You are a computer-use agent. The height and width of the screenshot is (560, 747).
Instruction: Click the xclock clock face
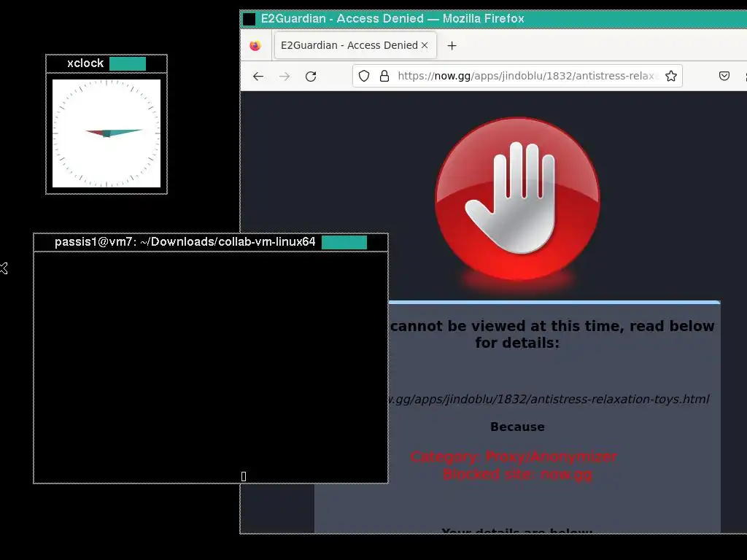coord(107,133)
